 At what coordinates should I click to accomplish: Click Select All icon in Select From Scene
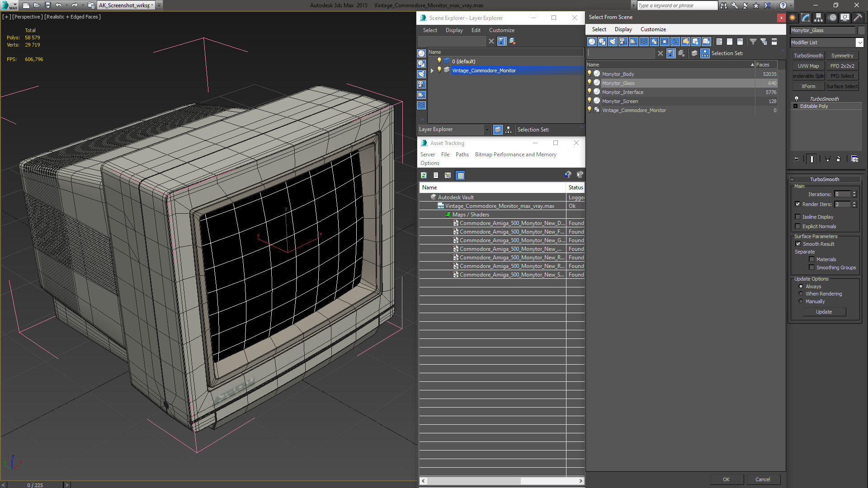[x=719, y=42]
